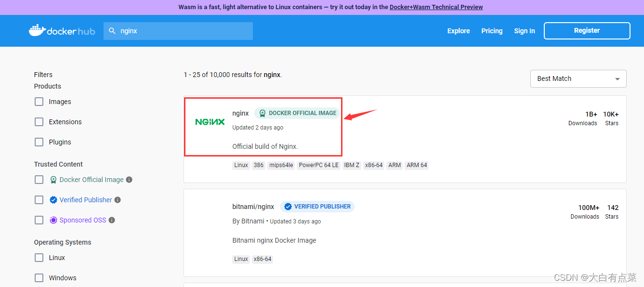This screenshot has width=644, height=287.
Task: Click 'Official build of Nginx.' description
Action: pyautogui.click(x=265, y=146)
